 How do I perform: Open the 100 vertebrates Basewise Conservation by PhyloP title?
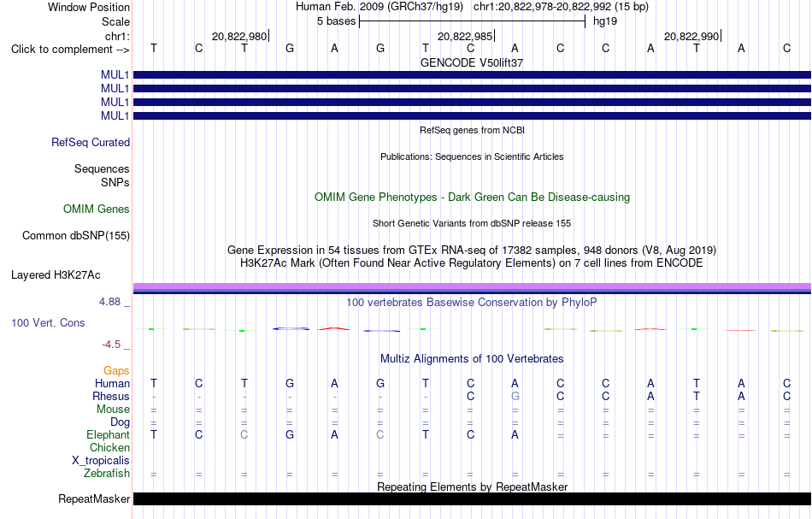coord(472,303)
